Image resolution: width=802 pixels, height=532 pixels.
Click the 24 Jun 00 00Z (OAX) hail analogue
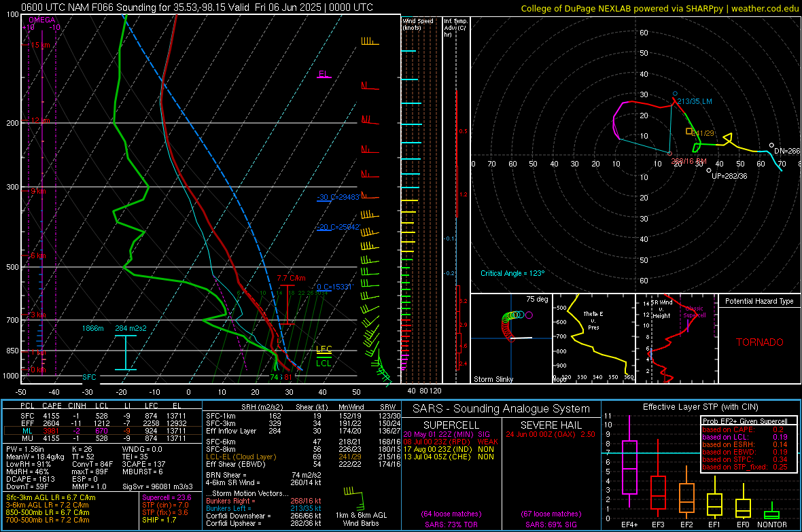(551, 434)
